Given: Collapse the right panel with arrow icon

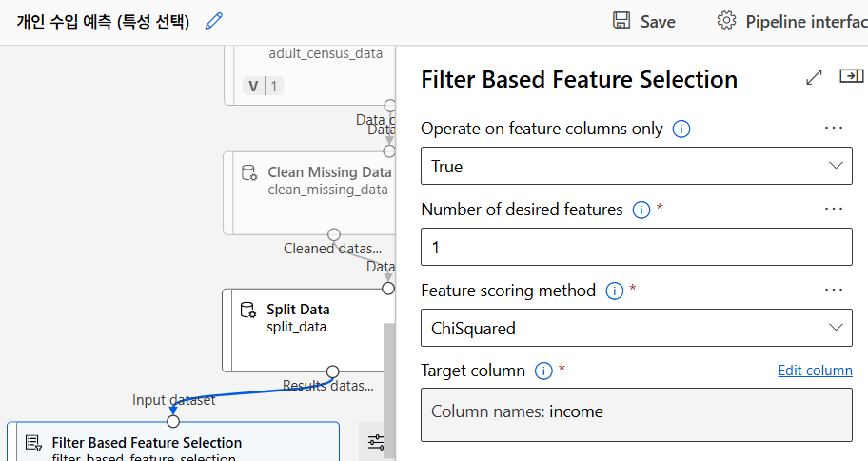Looking at the screenshot, I should click(851, 76).
